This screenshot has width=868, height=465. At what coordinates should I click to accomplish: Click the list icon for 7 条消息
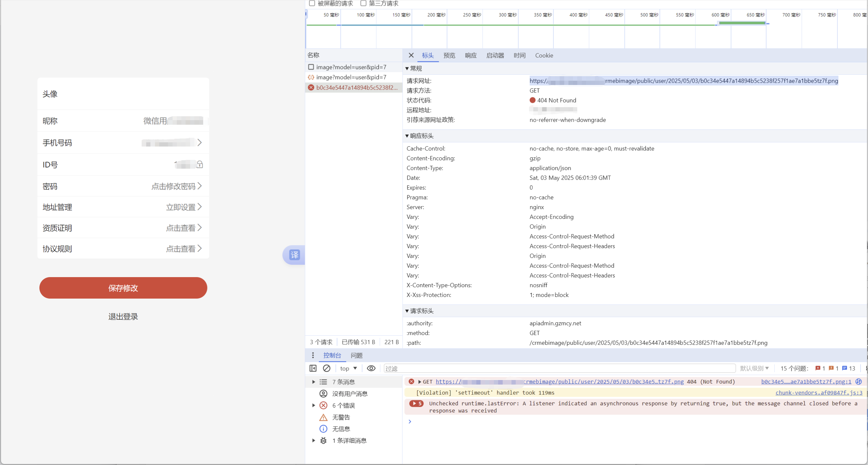click(x=323, y=382)
